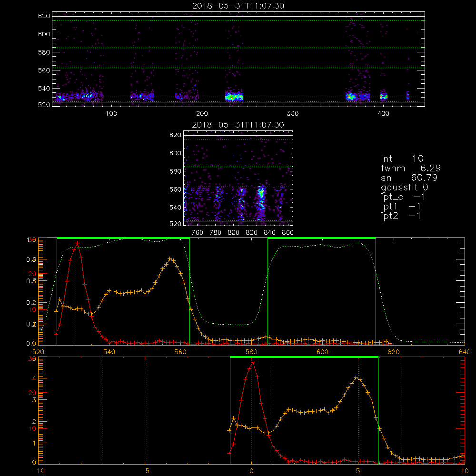Select the 'ipt_c -1' parameter readout
The width and height of the screenshot is (476, 476).
point(403,198)
